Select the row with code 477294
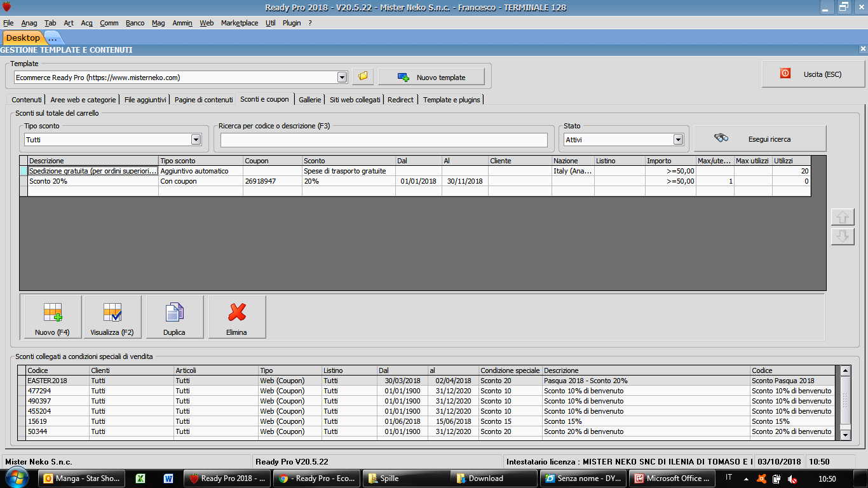The image size is (868, 488). point(426,391)
